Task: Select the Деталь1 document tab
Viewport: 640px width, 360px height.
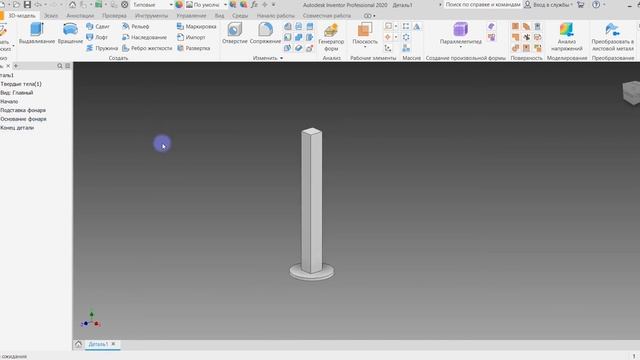Action: click(x=98, y=344)
